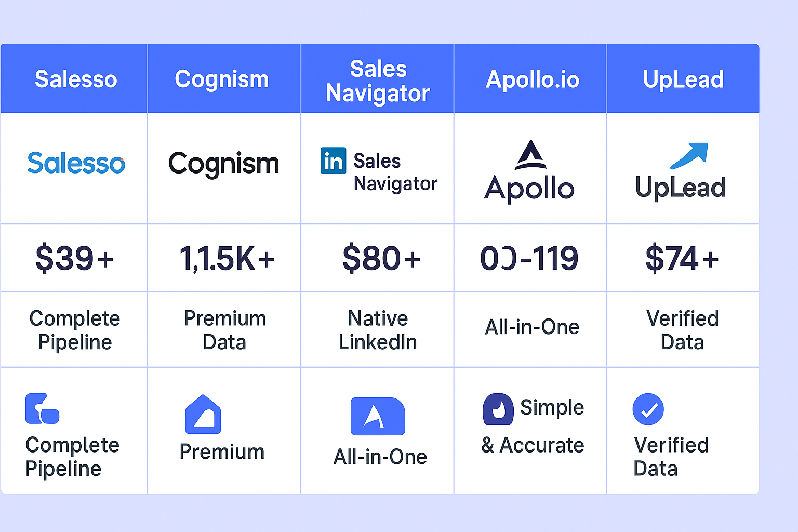Click the Salesso logo
Screen dimensions: 798x532
(76, 163)
